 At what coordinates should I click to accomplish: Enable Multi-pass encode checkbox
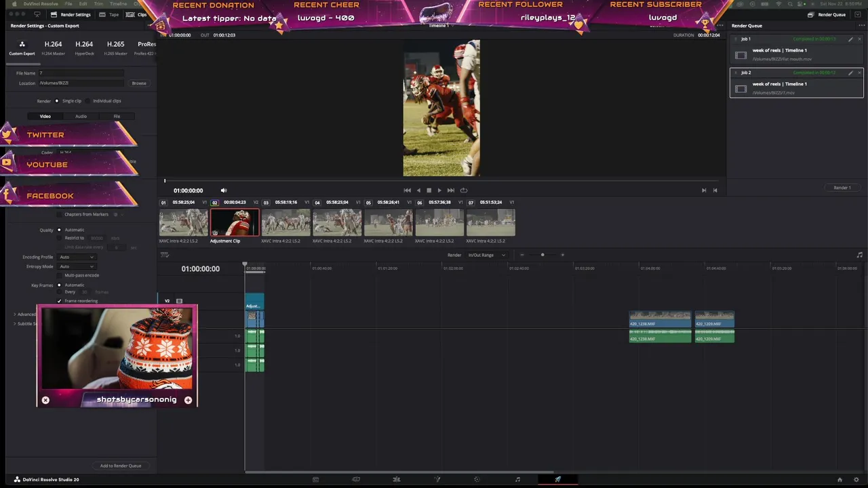(x=60, y=275)
